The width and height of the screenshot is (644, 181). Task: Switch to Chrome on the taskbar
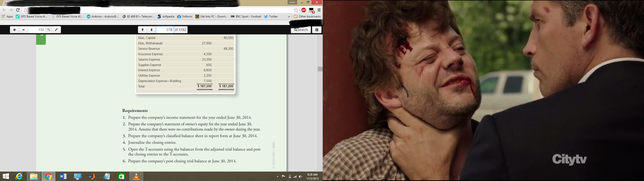(48, 177)
